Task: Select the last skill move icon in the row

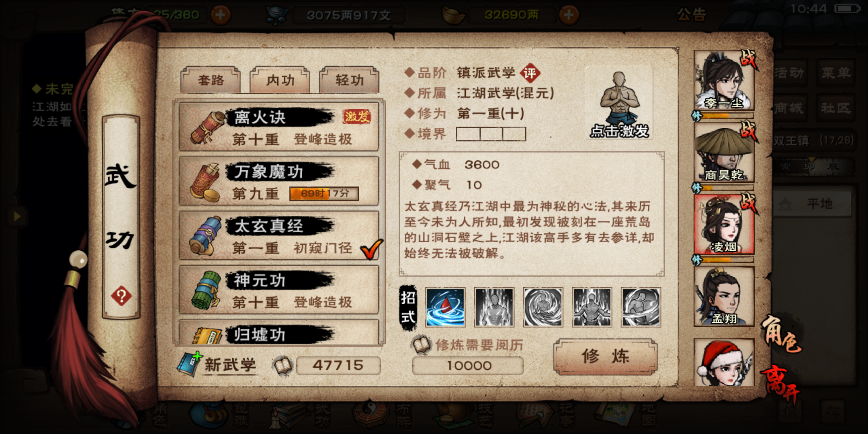Action: [641, 307]
